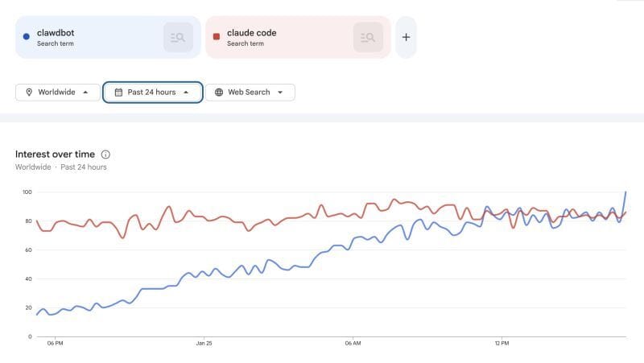The height and width of the screenshot is (363, 644).
Task: Click the claude code search-term explore icon
Action: coord(368,37)
